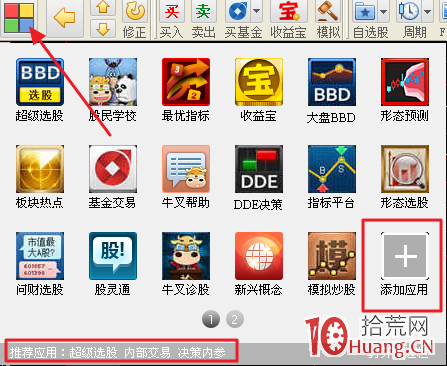Open the 板块热点 app

click(40, 169)
